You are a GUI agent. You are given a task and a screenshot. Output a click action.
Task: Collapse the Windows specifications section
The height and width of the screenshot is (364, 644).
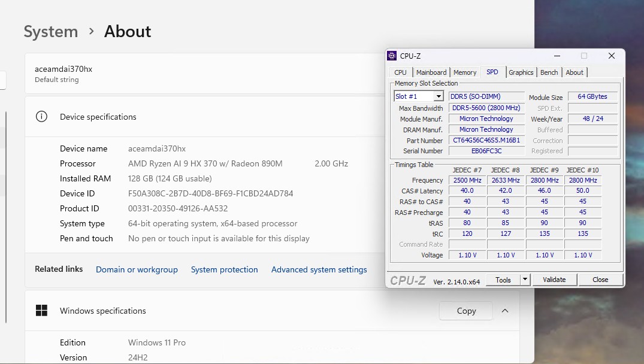(504, 311)
